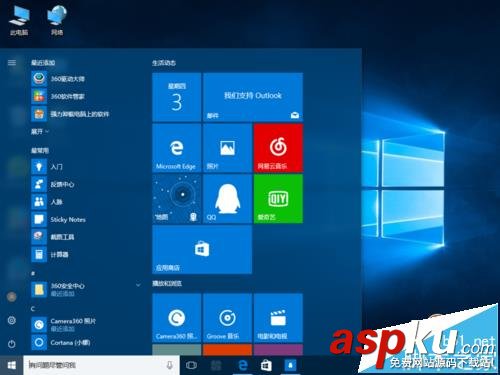Screen dimensions: 500x375
Task: Open Settings via the gear icon
Action: click(12, 320)
